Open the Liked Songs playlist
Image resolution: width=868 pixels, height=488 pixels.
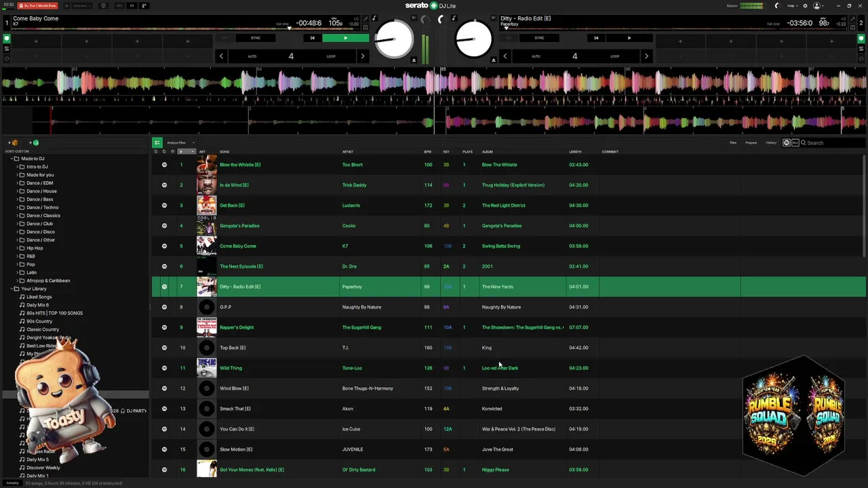tap(39, 297)
